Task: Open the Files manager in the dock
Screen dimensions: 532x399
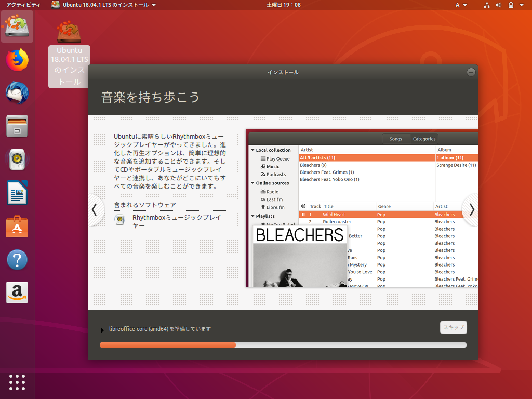Action: click(x=17, y=126)
